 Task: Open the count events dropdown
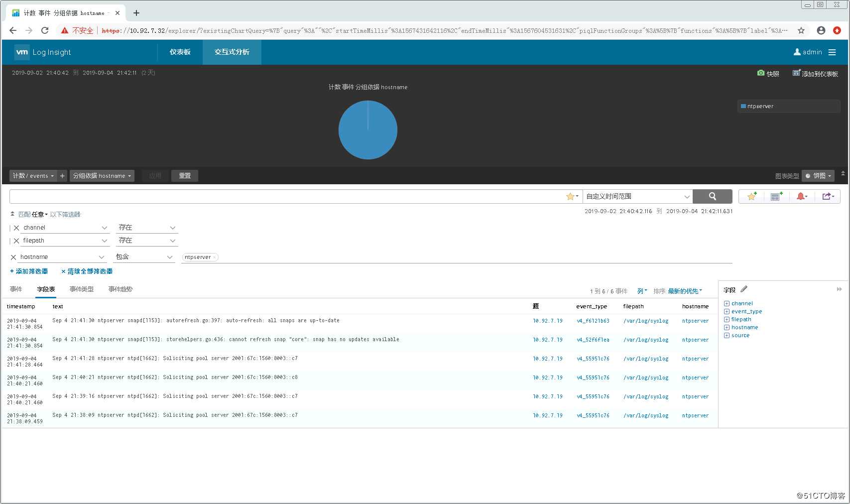pyautogui.click(x=33, y=176)
